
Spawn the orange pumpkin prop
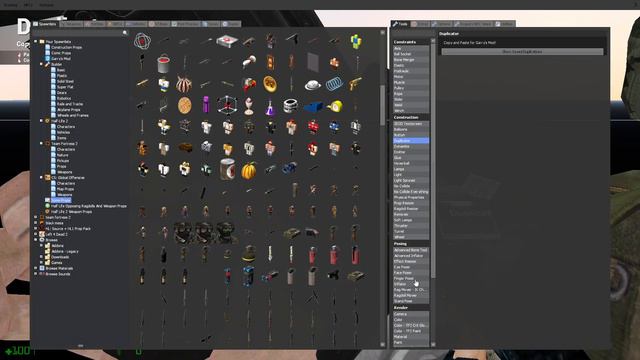point(249,170)
